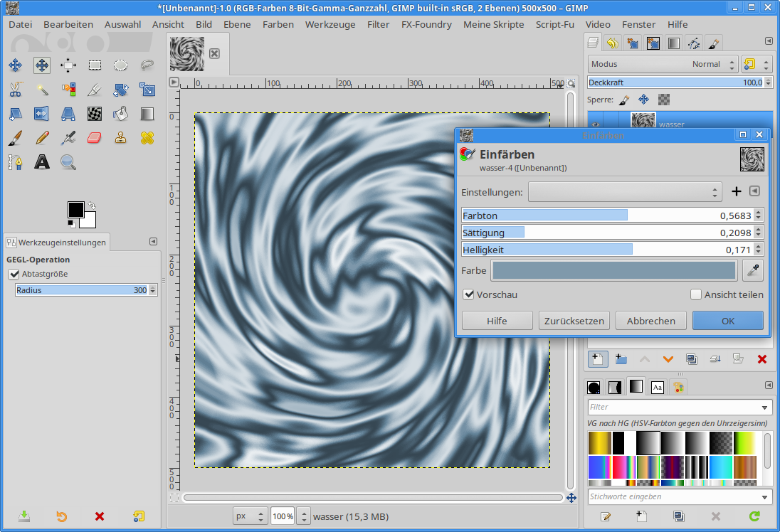Click the Zurücksetzen button

574,321
